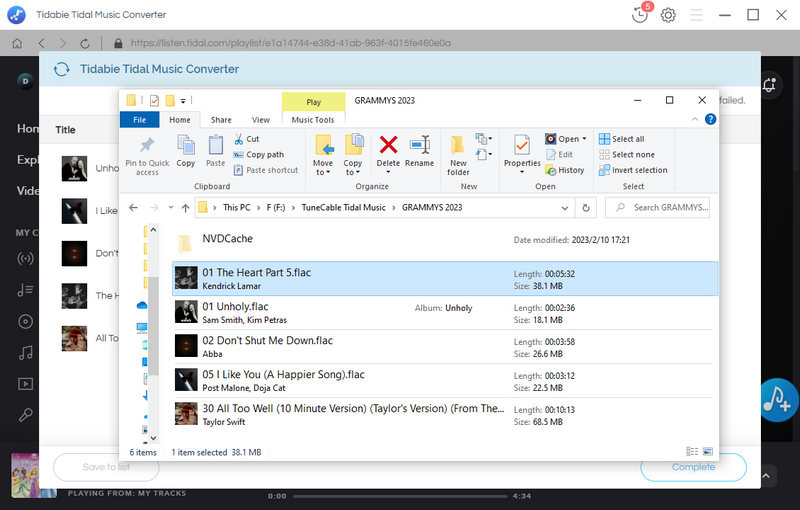Click Select all in ribbon
Screen dimensions: 800x510
point(621,139)
